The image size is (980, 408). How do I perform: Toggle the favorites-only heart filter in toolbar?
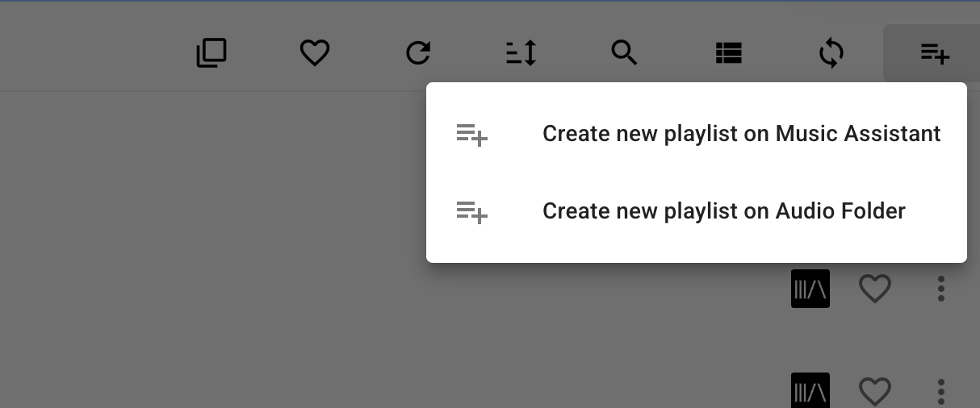(315, 53)
